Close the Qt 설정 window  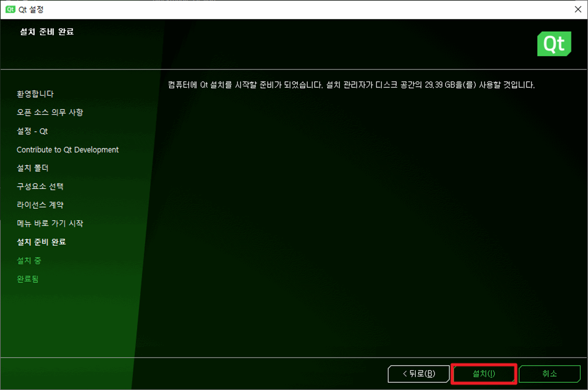(x=578, y=9)
